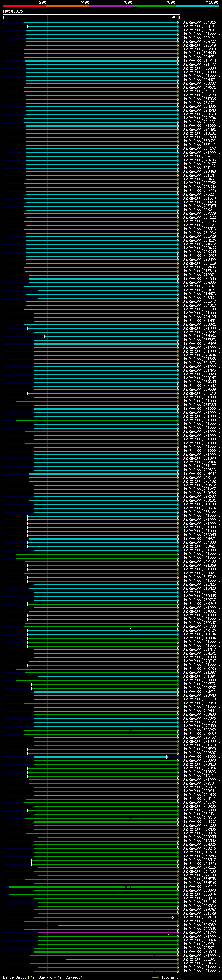Click the purple ~60% identity legend bar
The image size is (222, 980).
pos(111,6)
